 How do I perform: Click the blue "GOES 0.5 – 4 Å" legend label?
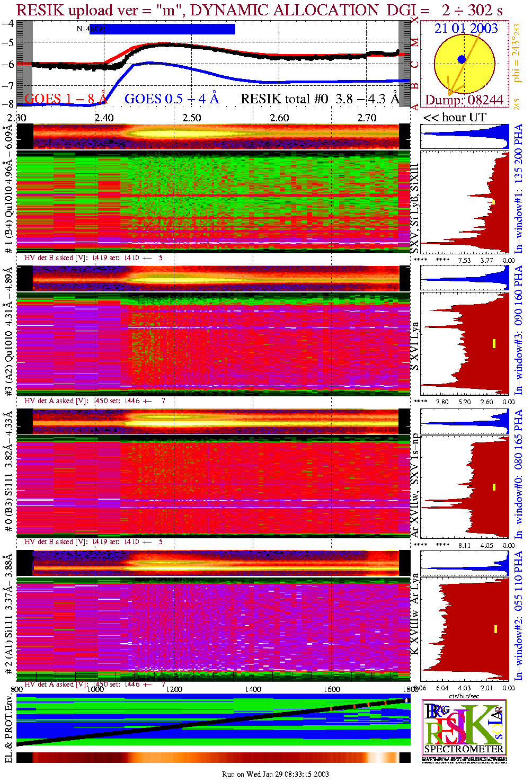[171, 99]
